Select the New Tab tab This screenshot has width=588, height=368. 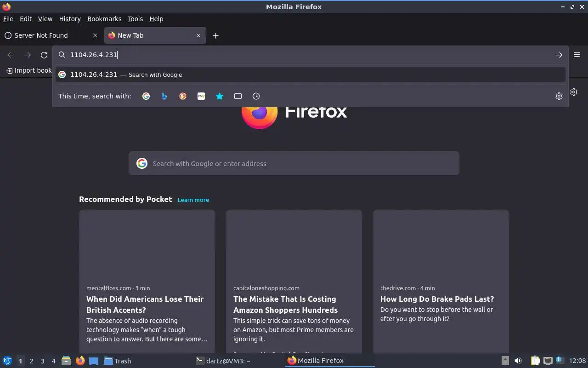pyautogui.click(x=154, y=35)
